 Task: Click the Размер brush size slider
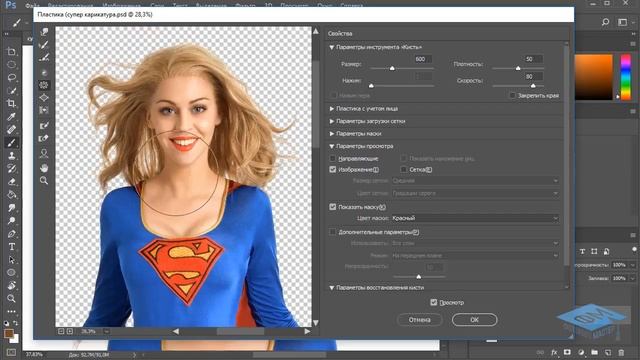pos(402,68)
